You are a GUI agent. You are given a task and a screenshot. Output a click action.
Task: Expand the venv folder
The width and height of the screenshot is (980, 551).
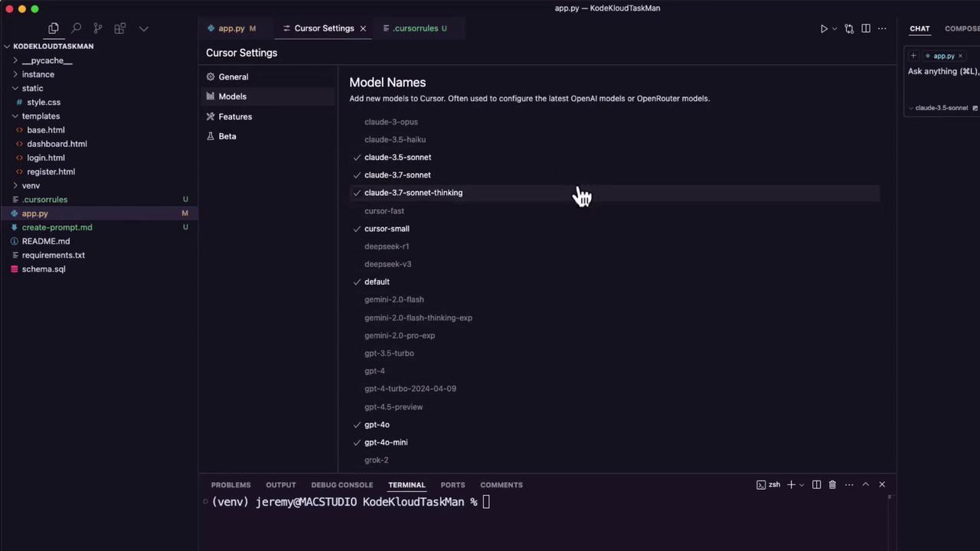pos(31,185)
